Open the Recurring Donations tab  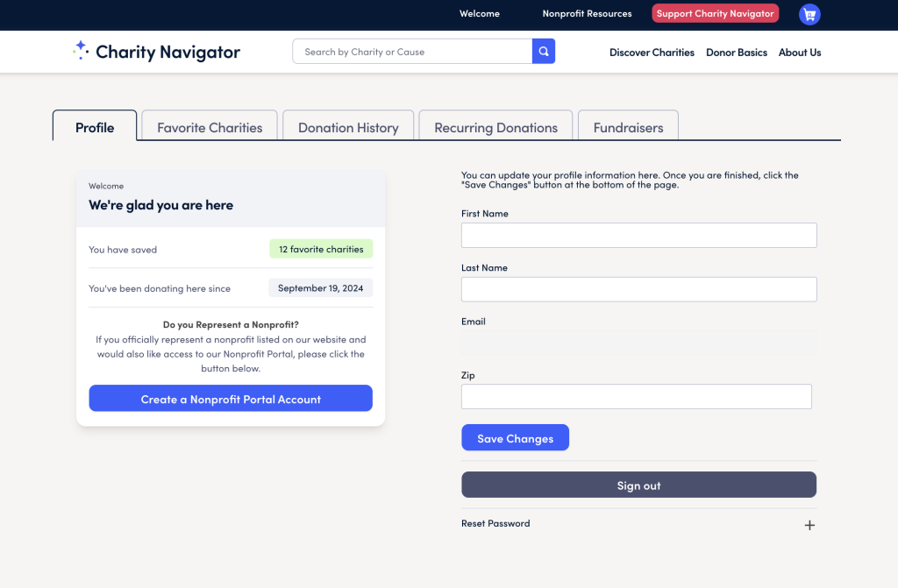(x=495, y=127)
